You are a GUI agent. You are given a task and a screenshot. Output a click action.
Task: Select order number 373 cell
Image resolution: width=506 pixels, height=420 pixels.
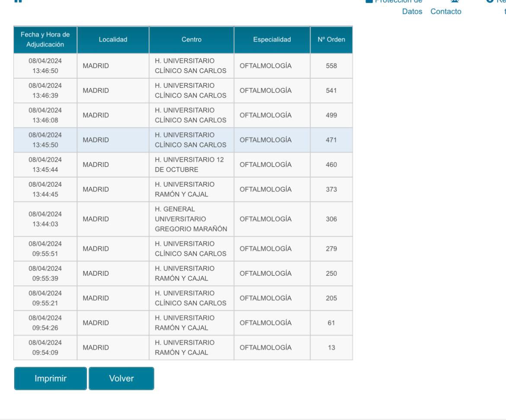point(331,190)
